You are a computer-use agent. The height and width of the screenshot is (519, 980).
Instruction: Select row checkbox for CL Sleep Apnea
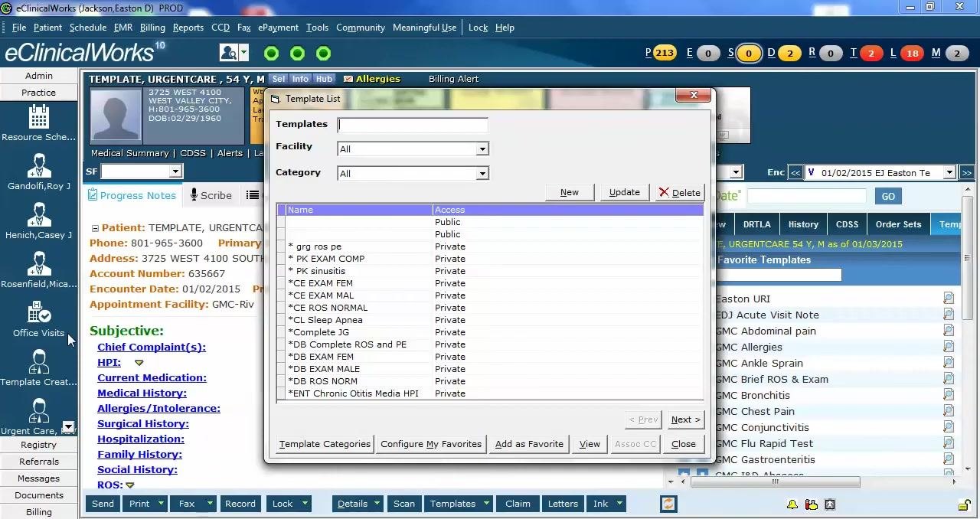281,320
